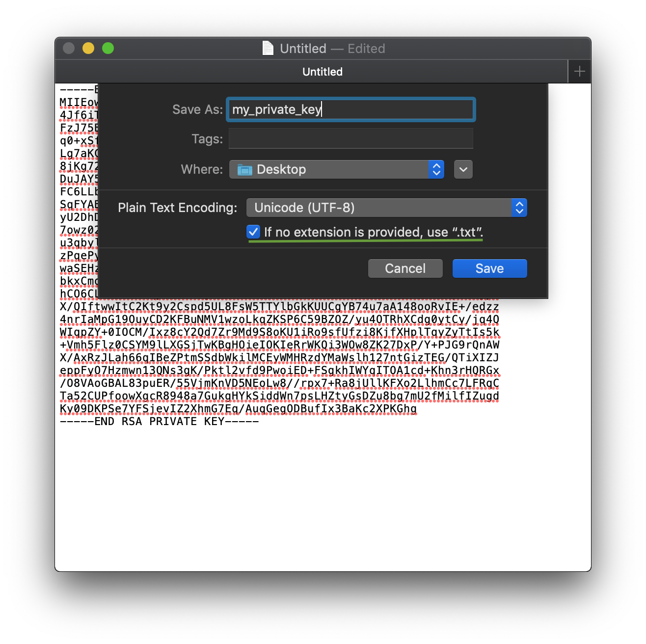Viewport: 646px width, 644px height.
Task: Click the key line starting with +Vmh5Flz0CSYM
Action: 279,345
